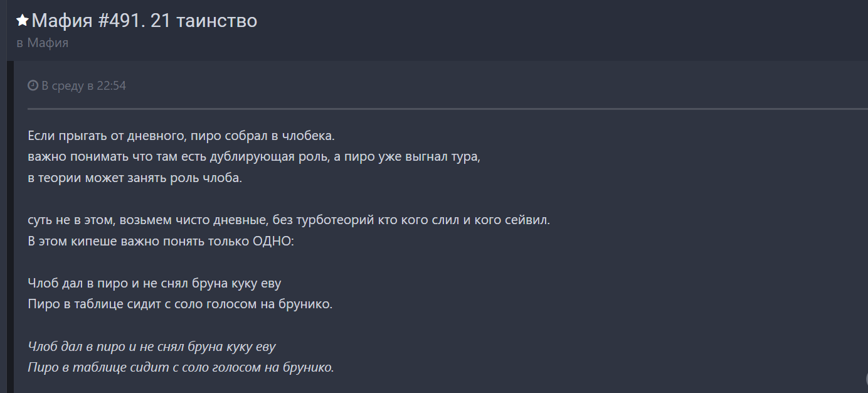Click the non-italic line "Члоб дал в пиро"
The height and width of the screenshot is (393, 868).
[154, 283]
